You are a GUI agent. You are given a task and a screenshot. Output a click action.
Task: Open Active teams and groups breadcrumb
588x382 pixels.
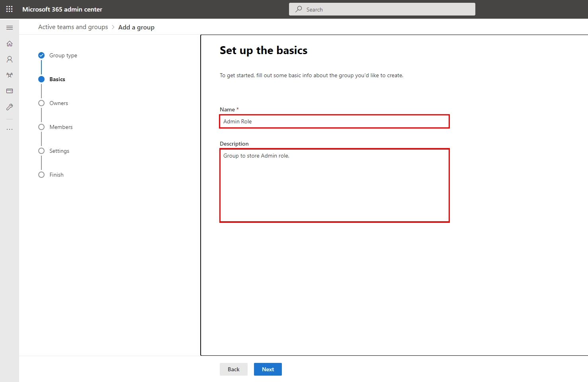click(73, 27)
